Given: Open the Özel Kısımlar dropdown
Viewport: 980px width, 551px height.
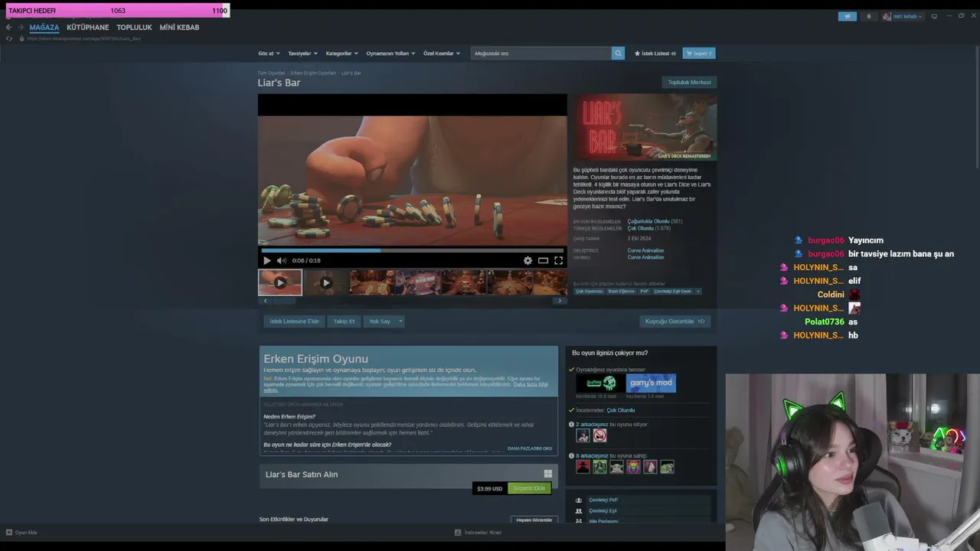Looking at the screenshot, I should pos(442,54).
